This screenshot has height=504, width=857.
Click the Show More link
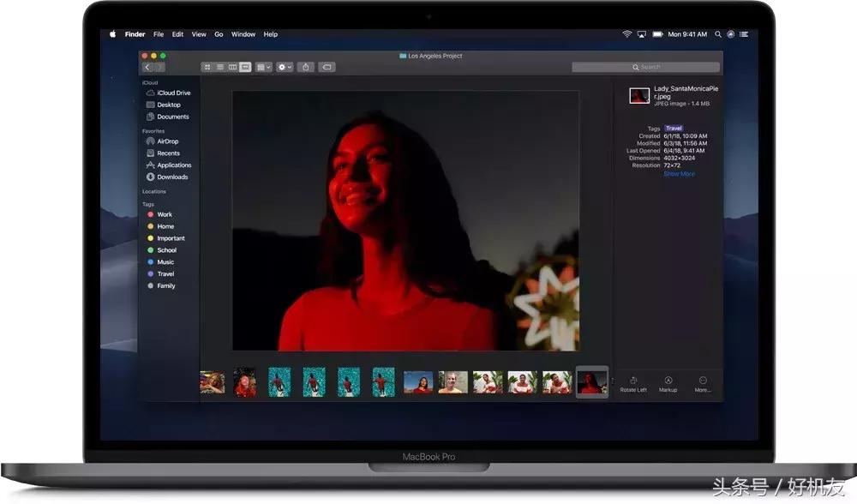click(679, 174)
